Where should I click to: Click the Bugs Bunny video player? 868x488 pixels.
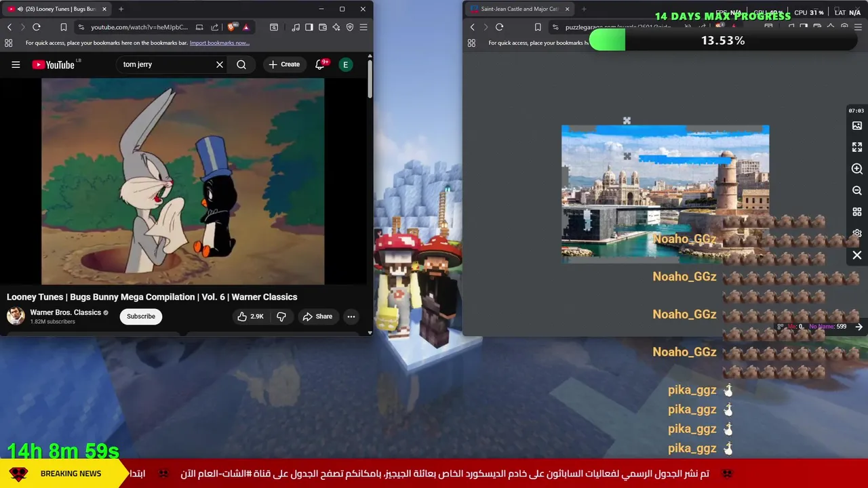pos(182,181)
